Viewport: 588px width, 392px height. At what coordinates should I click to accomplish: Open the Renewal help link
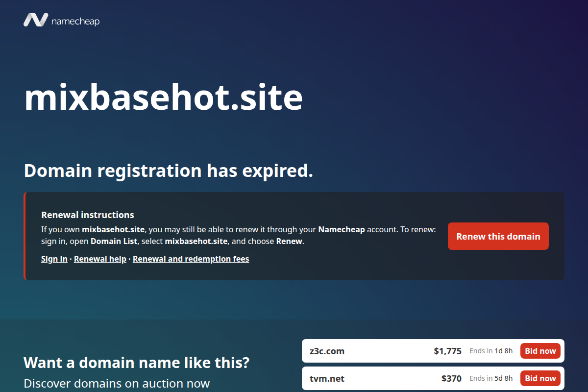coord(100,259)
